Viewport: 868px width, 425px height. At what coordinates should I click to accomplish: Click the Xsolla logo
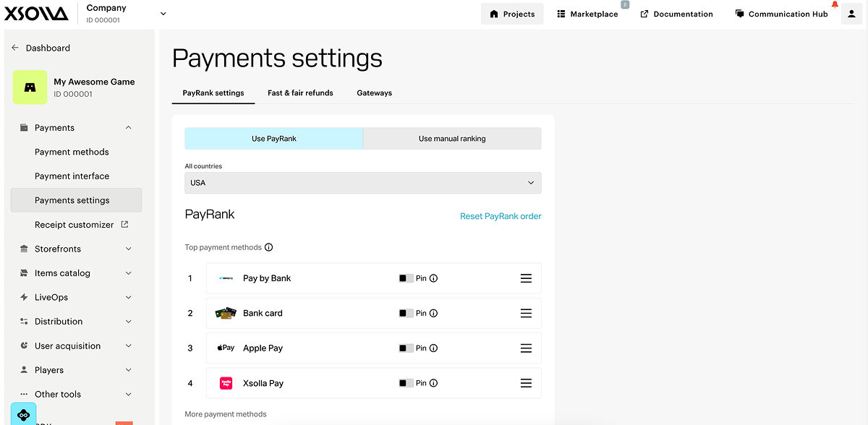pyautogui.click(x=36, y=14)
